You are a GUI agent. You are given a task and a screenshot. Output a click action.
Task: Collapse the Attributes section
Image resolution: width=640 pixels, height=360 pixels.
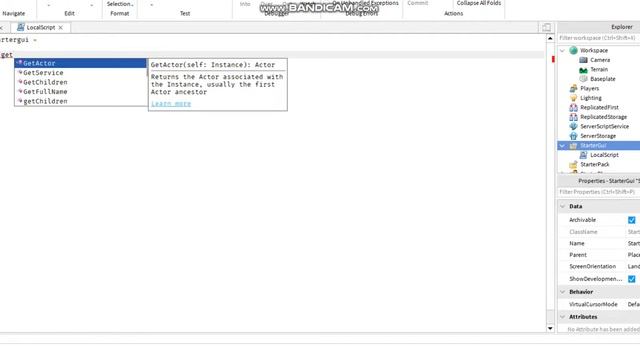pyautogui.click(x=562, y=317)
